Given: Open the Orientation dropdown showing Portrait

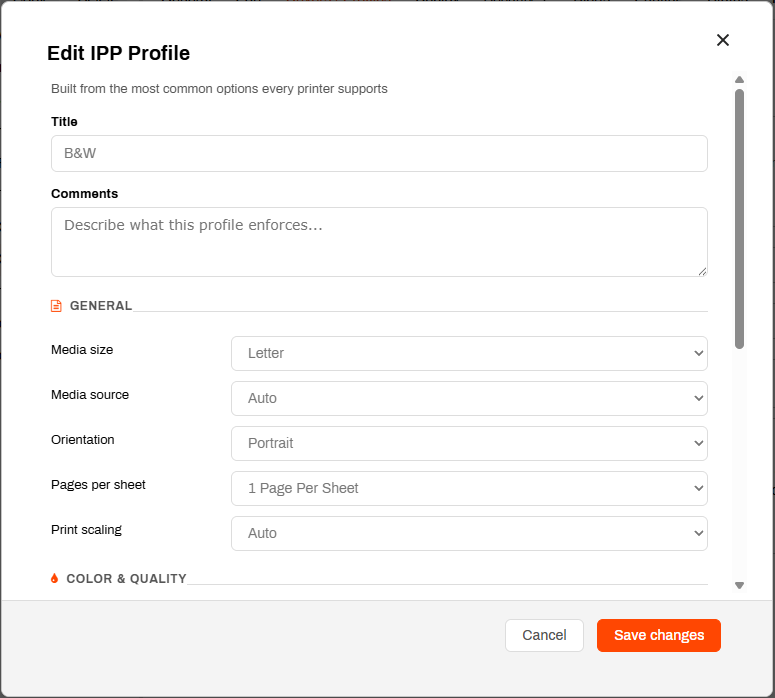Looking at the screenshot, I should pyautogui.click(x=469, y=443).
